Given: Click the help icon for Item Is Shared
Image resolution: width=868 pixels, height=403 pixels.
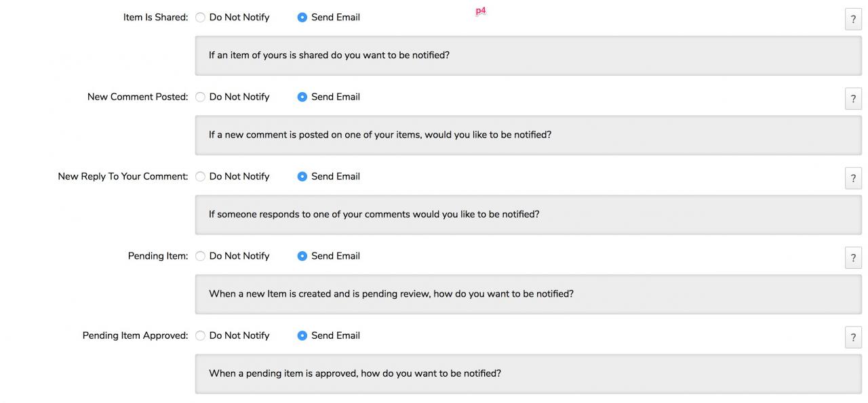Looking at the screenshot, I should (853, 20).
